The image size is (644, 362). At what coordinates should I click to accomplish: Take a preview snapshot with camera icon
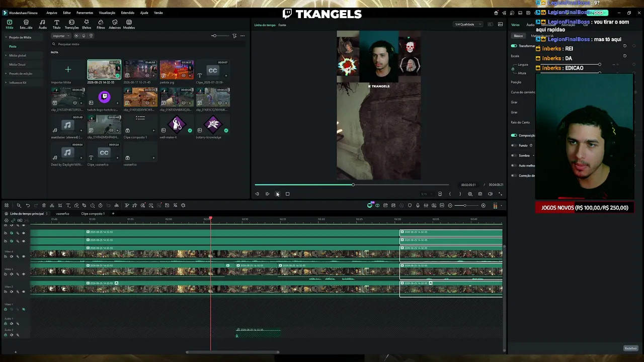coord(480,194)
